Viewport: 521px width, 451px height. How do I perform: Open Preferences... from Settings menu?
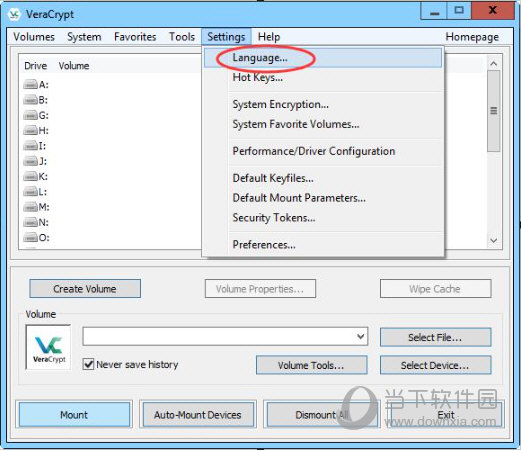point(323,245)
